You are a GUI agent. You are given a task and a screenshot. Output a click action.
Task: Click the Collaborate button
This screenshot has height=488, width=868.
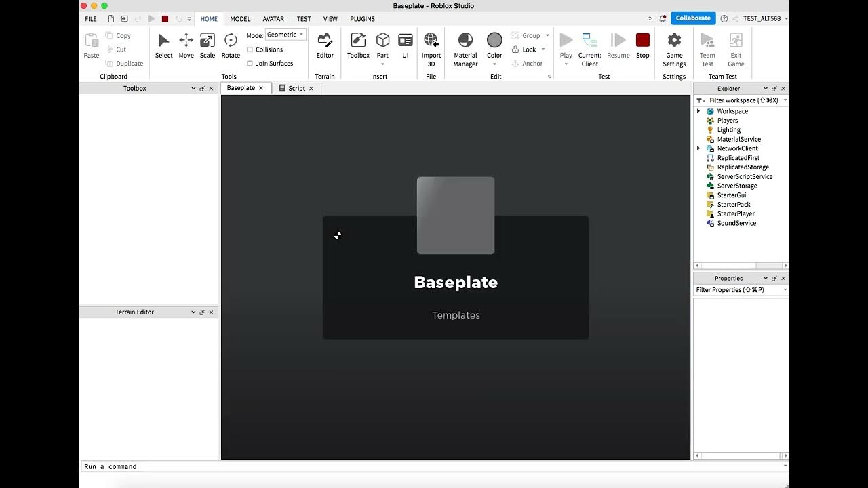pyautogui.click(x=693, y=18)
